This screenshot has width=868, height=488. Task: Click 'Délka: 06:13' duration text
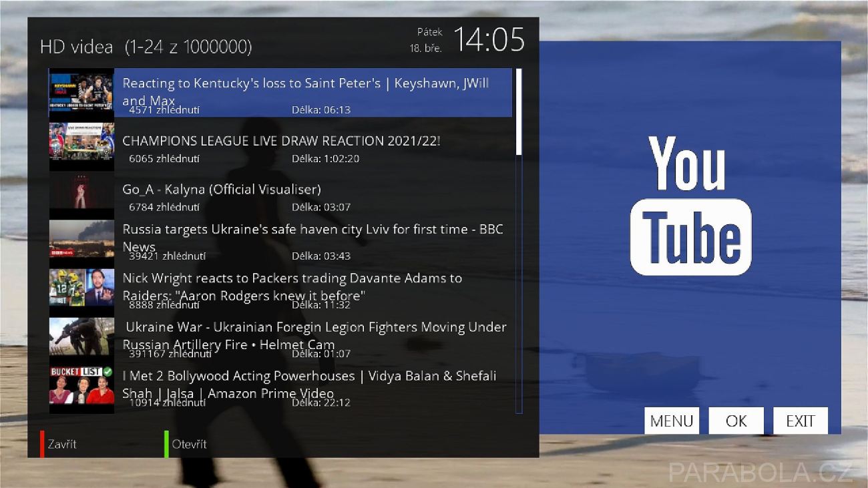(x=321, y=110)
